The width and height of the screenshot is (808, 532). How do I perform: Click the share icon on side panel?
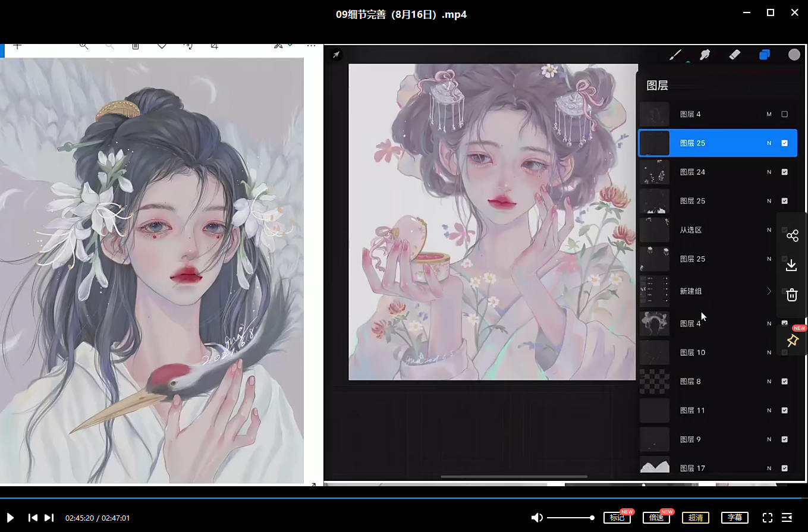pyautogui.click(x=792, y=236)
